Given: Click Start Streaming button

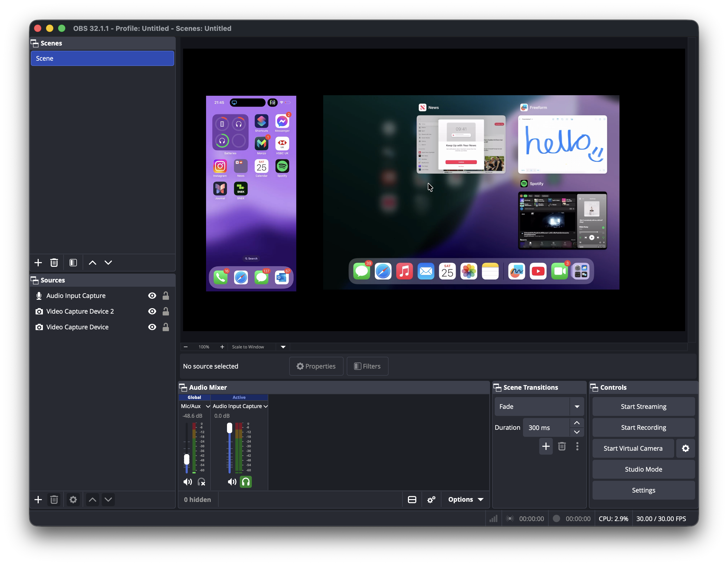Looking at the screenshot, I should tap(643, 406).
